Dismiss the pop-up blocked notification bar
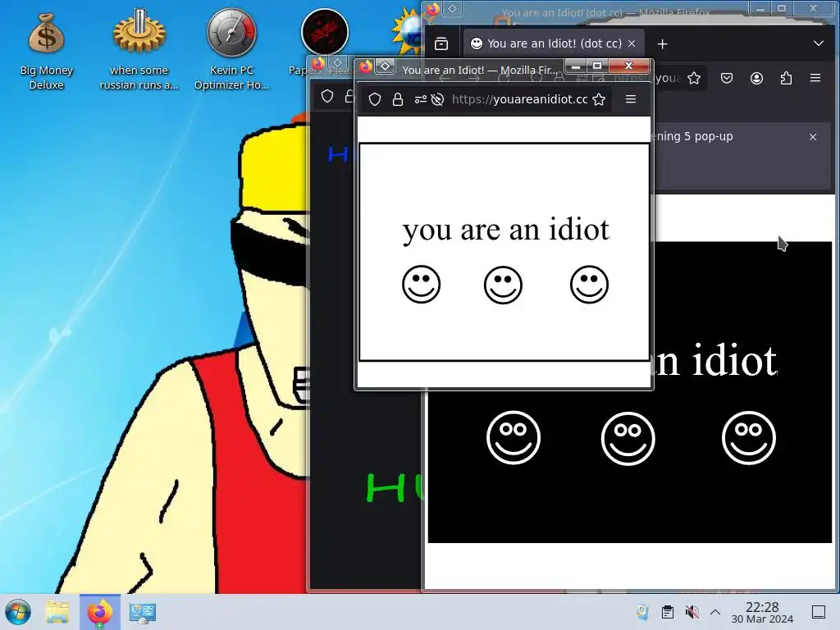Viewport: 840px width, 630px height. coord(813,137)
